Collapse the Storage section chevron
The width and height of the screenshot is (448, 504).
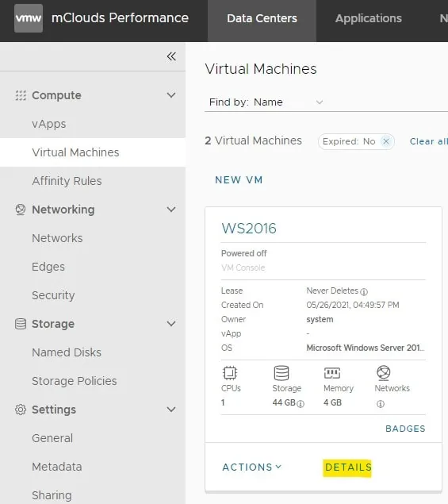coord(171,324)
